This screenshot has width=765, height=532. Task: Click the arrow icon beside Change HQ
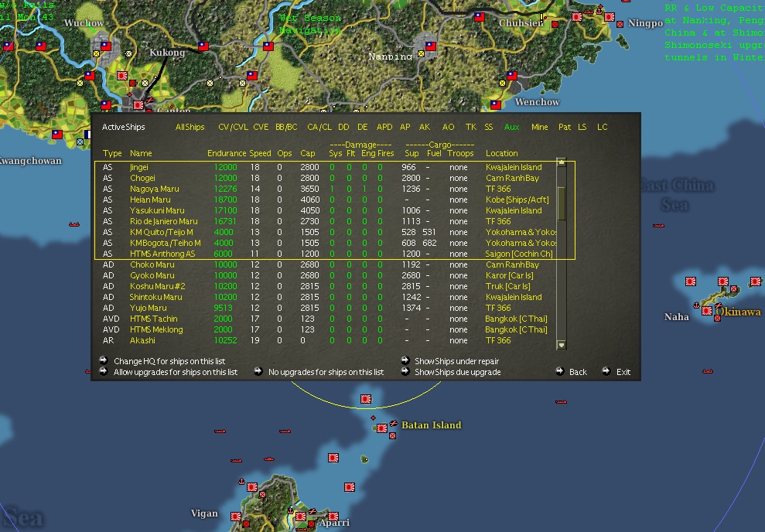pos(104,360)
